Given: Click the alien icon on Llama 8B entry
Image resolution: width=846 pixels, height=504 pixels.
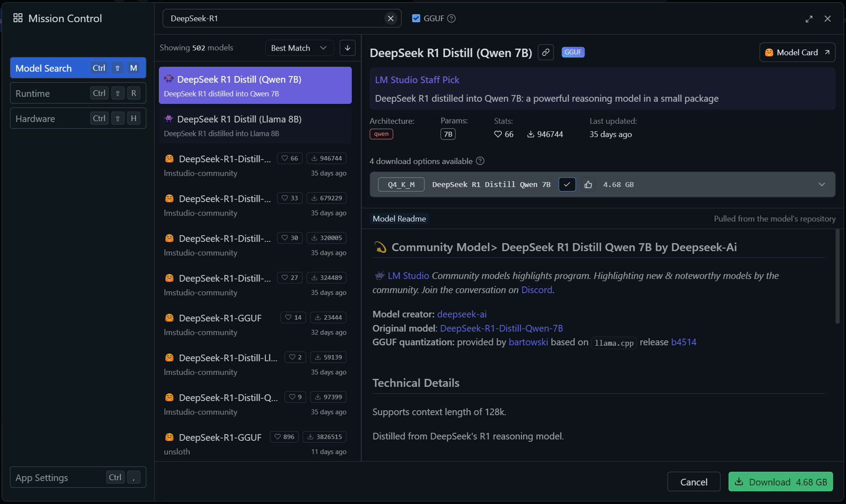Looking at the screenshot, I should [x=169, y=118].
